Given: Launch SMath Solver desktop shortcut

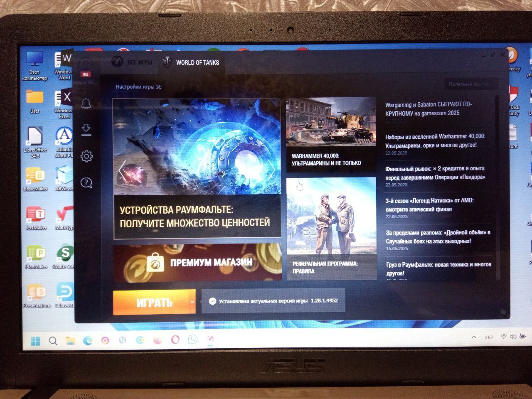Looking at the screenshot, I should pyautogui.click(x=64, y=257).
